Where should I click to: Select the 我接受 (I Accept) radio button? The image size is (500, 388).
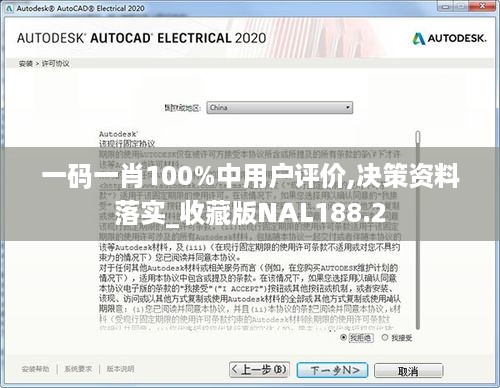[x=385, y=338]
